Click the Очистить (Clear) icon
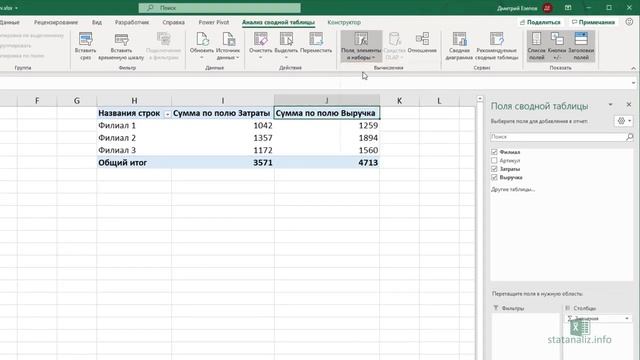 (260, 39)
